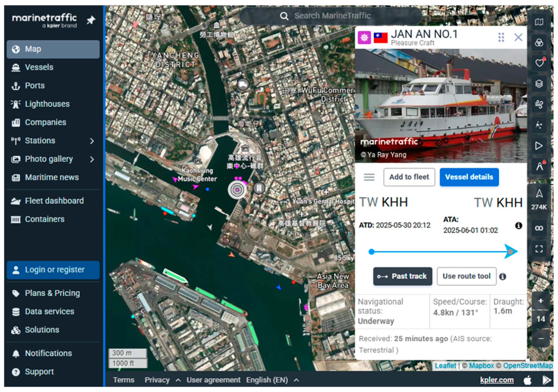Zoom out with the minus button
This screenshot has width=558, height=392.
pos(541,339)
